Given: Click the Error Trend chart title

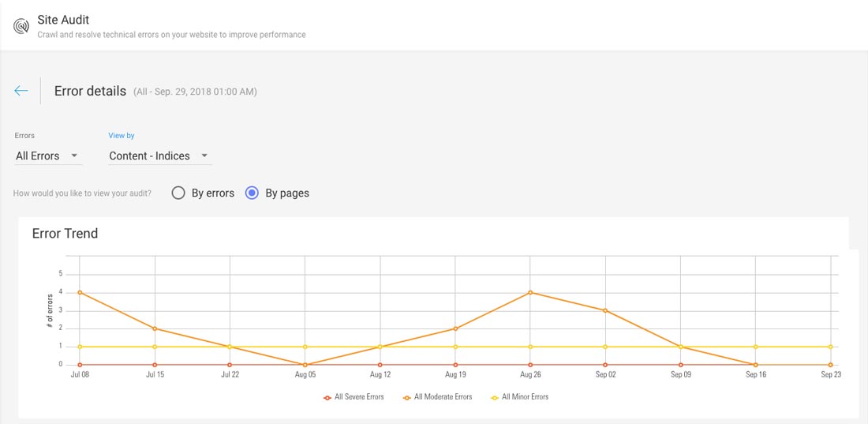Looking at the screenshot, I should [65, 234].
